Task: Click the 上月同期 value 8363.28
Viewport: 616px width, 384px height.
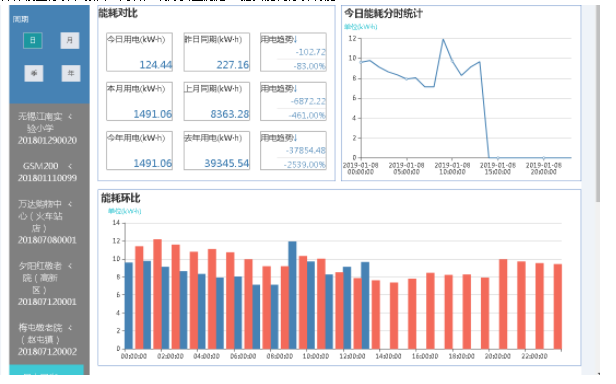Action: tap(229, 114)
